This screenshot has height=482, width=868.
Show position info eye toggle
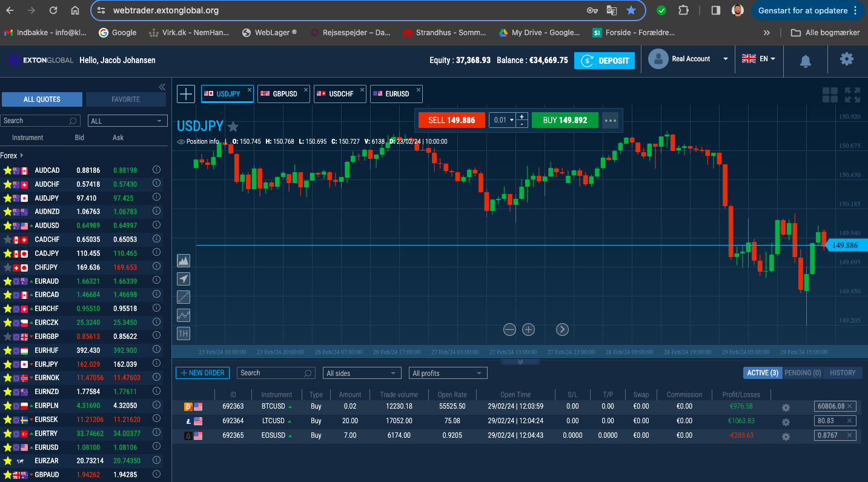coord(181,141)
